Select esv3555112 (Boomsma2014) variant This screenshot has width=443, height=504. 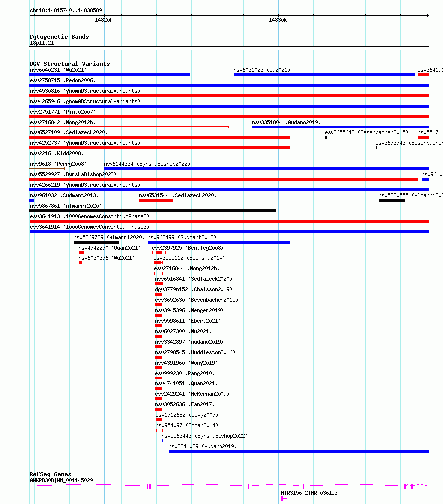[158, 263]
